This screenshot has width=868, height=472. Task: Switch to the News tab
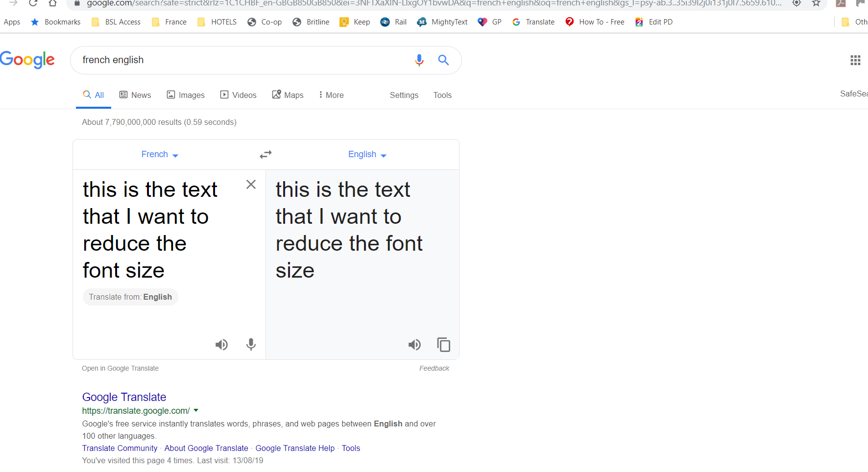click(135, 95)
